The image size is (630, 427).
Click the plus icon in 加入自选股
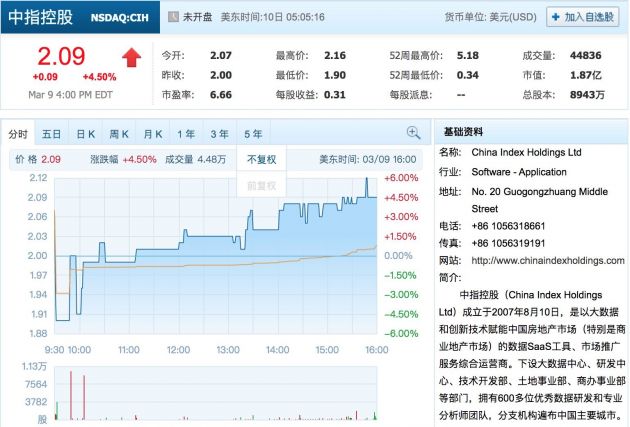556,17
